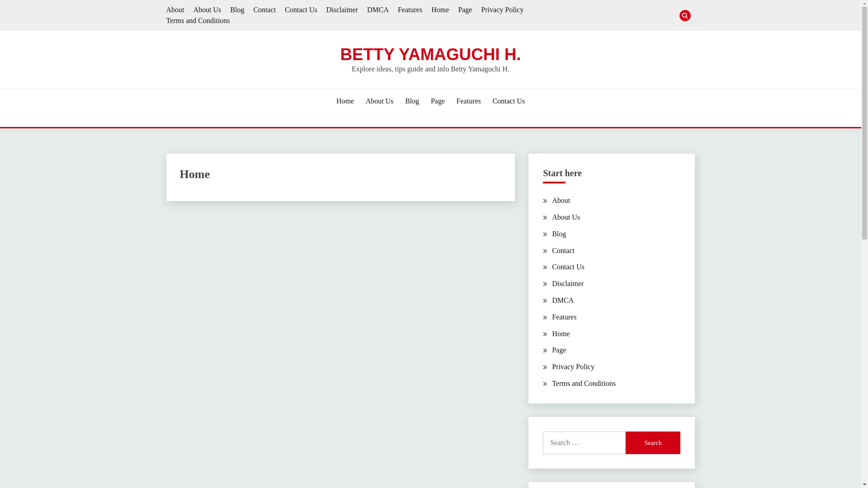Open DMCA in Start here sidebar

tap(563, 300)
